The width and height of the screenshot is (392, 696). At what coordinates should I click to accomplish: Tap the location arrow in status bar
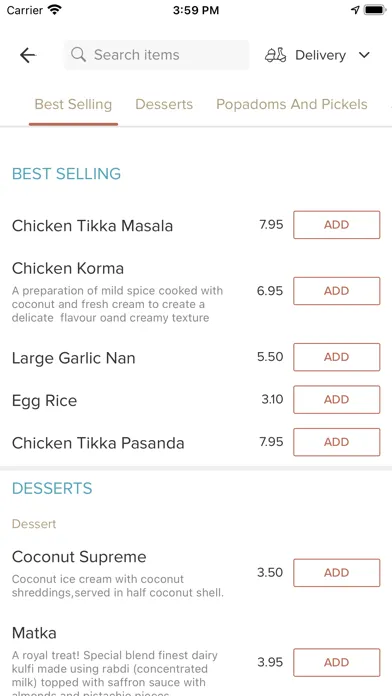(355, 10)
